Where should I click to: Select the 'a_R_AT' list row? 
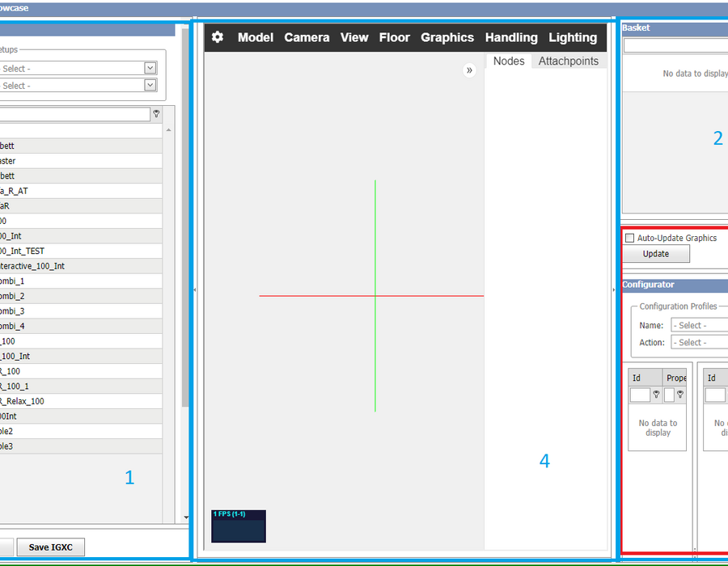(81, 191)
